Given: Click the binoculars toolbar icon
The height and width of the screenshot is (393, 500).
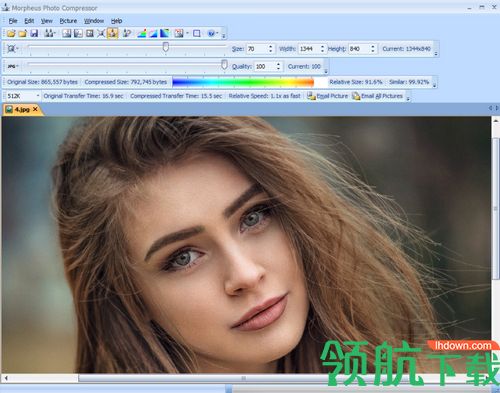Looking at the screenshot, I should pyautogui.click(x=50, y=33).
